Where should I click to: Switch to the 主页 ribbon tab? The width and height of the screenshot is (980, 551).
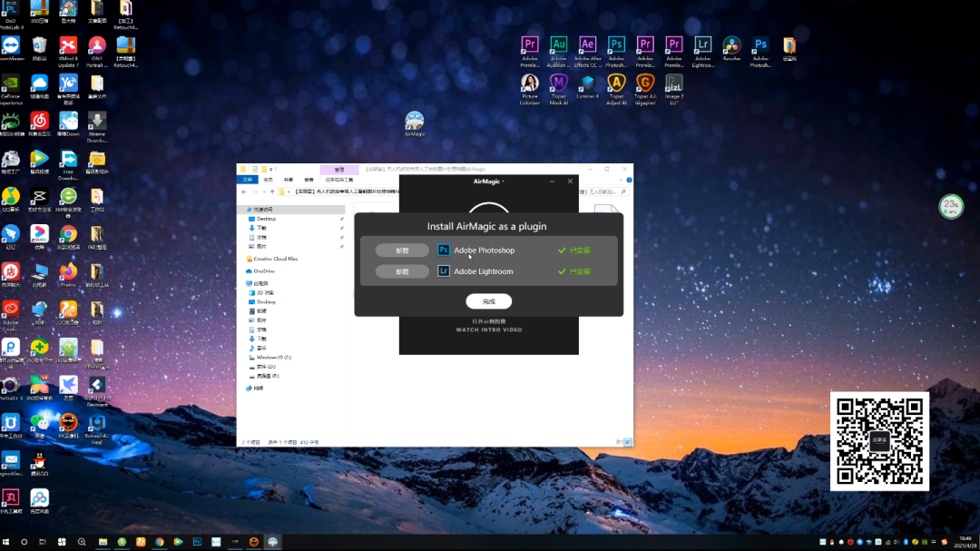[268, 180]
